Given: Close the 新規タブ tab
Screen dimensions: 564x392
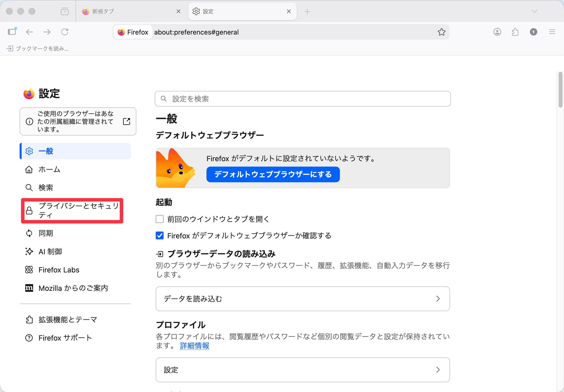Looking at the screenshot, I should [x=178, y=11].
